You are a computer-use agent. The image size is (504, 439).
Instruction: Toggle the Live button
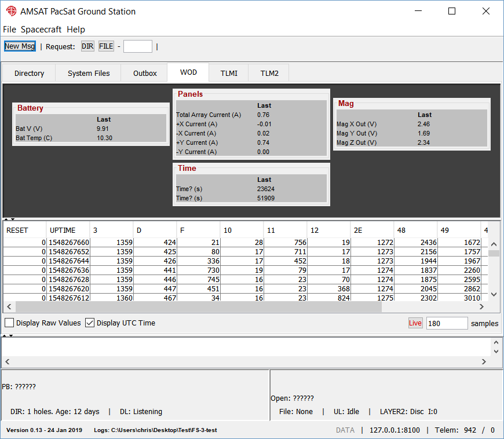pyautogui.click(x=415, y=323)
